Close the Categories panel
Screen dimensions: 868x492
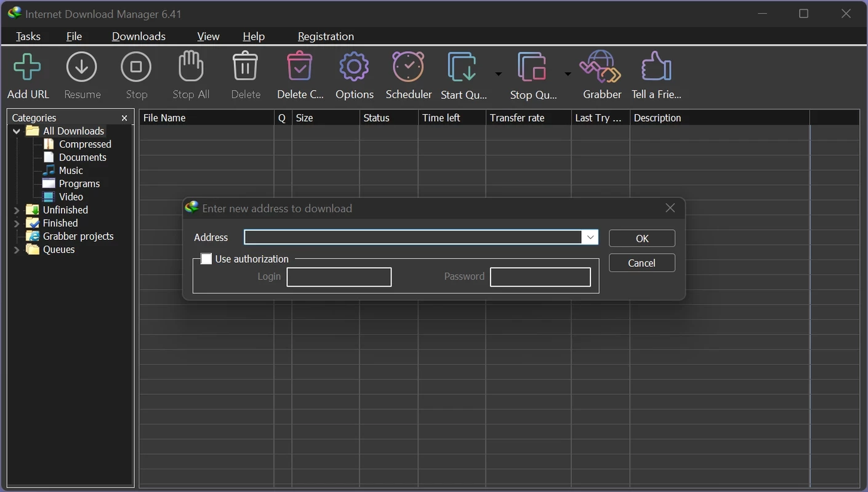pos(124,118)
